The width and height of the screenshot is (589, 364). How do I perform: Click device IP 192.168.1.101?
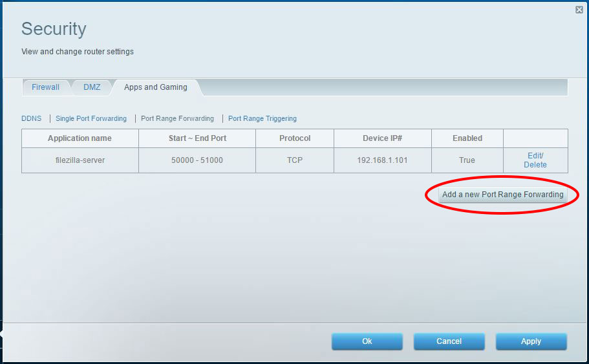[x=382, y=160]
